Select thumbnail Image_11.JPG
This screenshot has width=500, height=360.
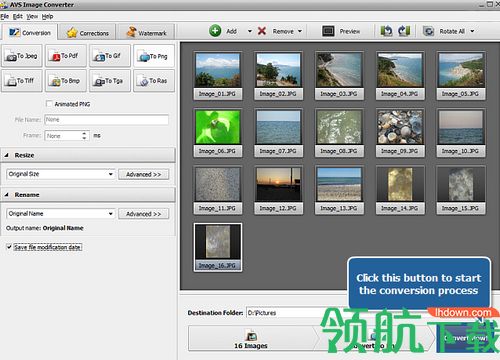click(217, 190)
